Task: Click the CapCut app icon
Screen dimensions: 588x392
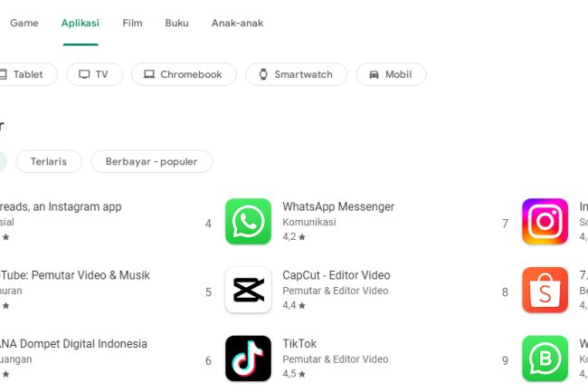Action: point(248,291)
